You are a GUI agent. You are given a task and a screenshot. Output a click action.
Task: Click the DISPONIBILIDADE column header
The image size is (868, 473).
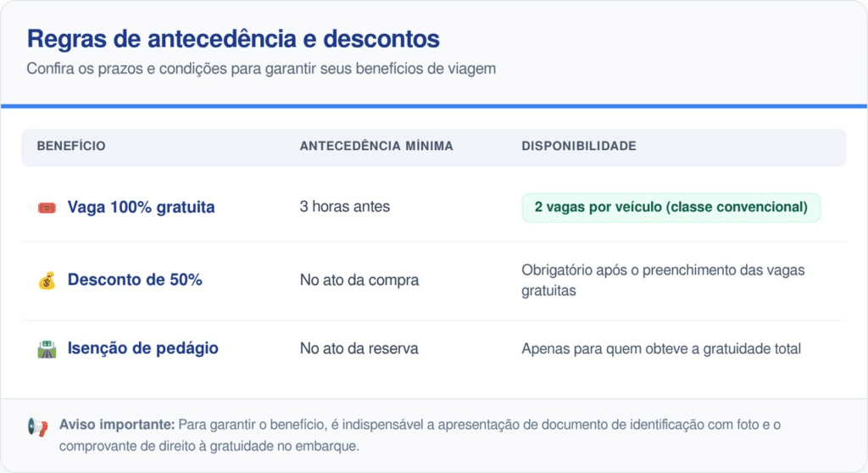[578, 147]
